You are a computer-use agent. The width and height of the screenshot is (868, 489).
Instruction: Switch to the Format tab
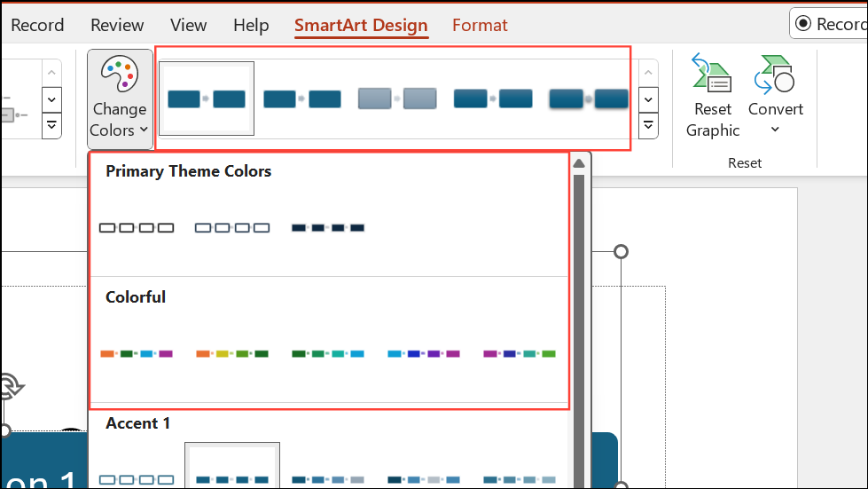click(x=480, y=25)
